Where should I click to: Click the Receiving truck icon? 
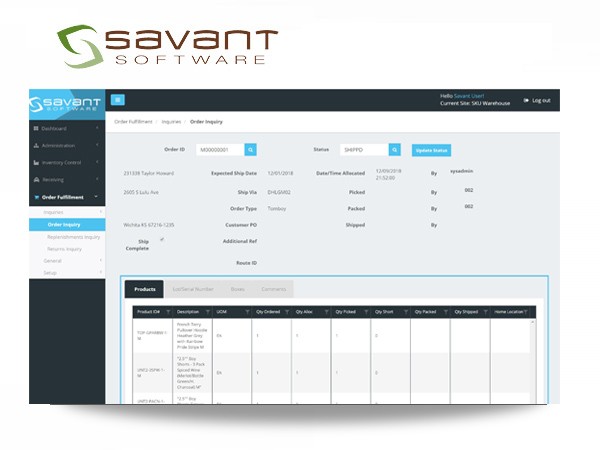[x=36, y=179]
